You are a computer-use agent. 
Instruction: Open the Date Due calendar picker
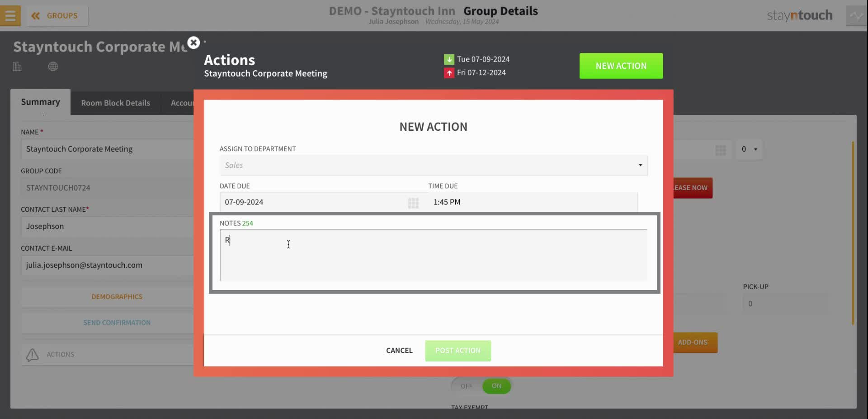click(413, 203)
